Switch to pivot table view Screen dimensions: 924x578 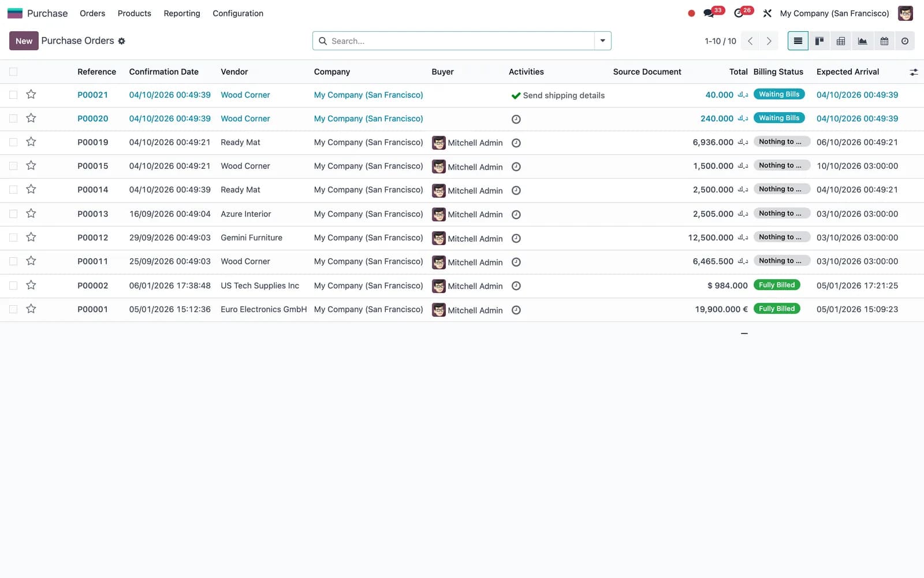tap(841, 41)
